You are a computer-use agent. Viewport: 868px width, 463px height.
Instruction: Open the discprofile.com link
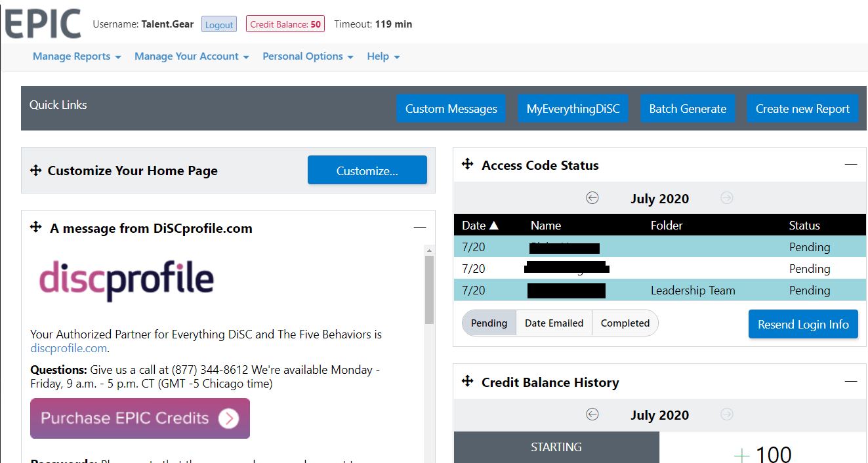68,348
